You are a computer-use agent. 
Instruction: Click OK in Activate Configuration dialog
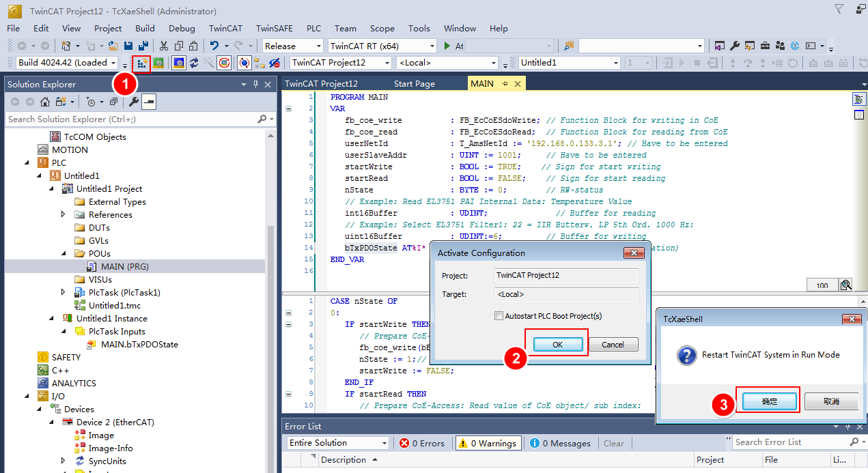click(x=557, y=345)
